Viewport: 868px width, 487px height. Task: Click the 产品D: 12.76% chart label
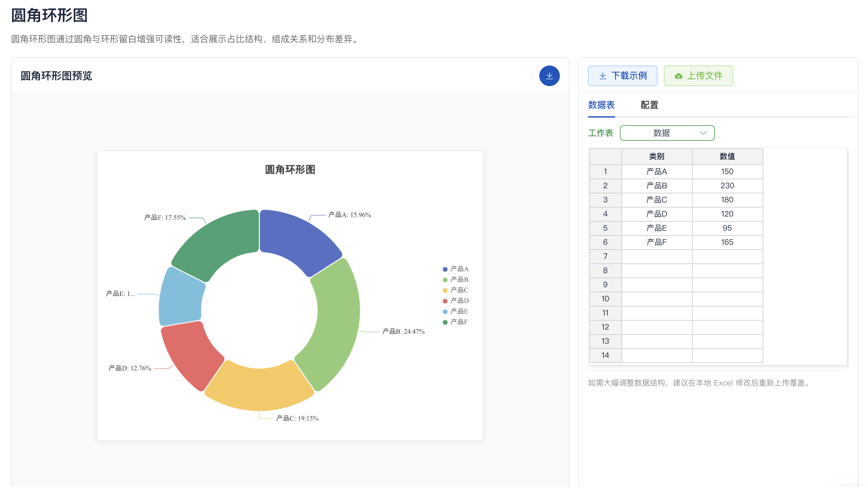pos(130,368)
